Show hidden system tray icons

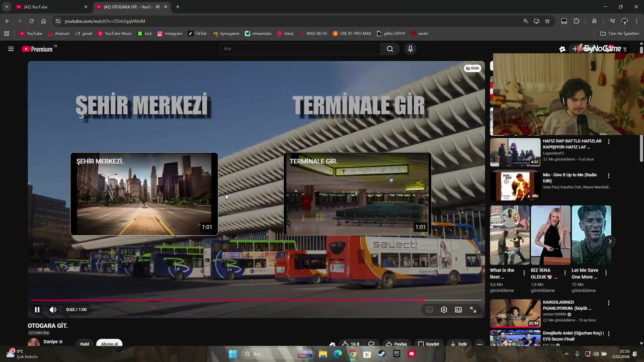pyautogui.click(x=566, y=354)
